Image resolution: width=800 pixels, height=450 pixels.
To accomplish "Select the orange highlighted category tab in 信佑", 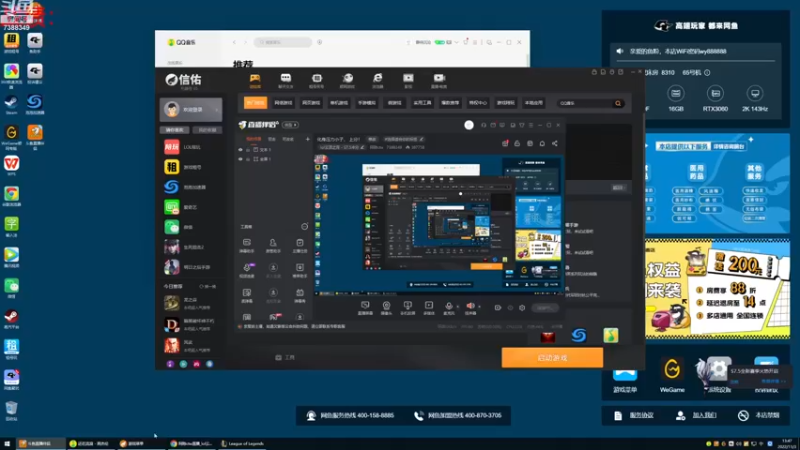I will [x=256, y=103].
